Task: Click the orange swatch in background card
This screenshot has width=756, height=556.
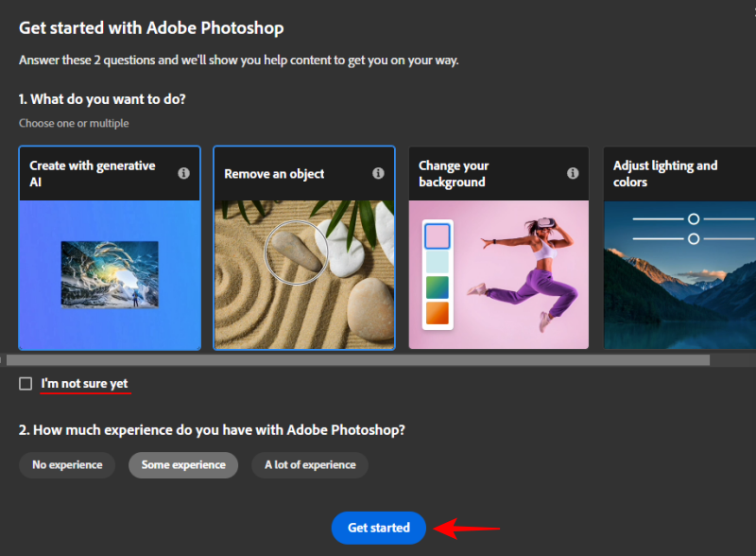Action: (x=438, y=313)
